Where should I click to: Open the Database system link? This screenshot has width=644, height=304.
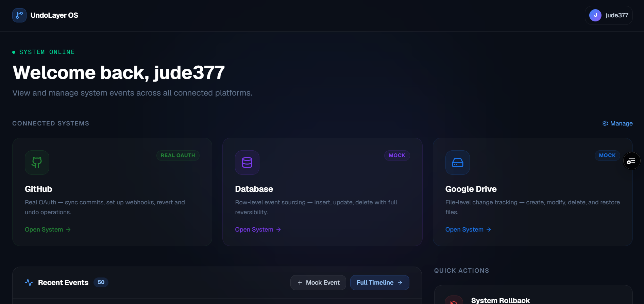pos(258,230)
